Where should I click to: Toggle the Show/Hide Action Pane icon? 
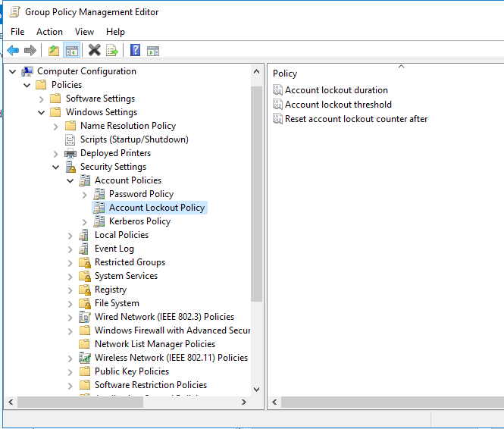(153, 51)
